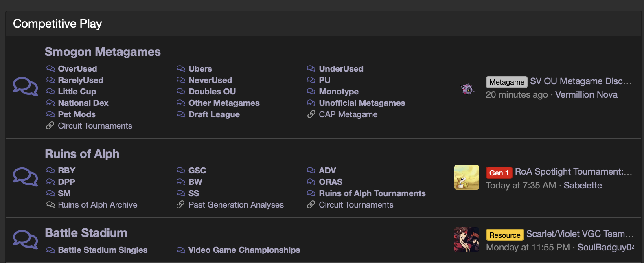Click link icon next to Past Generation Analyses
Image resolution: width=644 pixels, height=263 pixels.
click(x=180, y=205)
